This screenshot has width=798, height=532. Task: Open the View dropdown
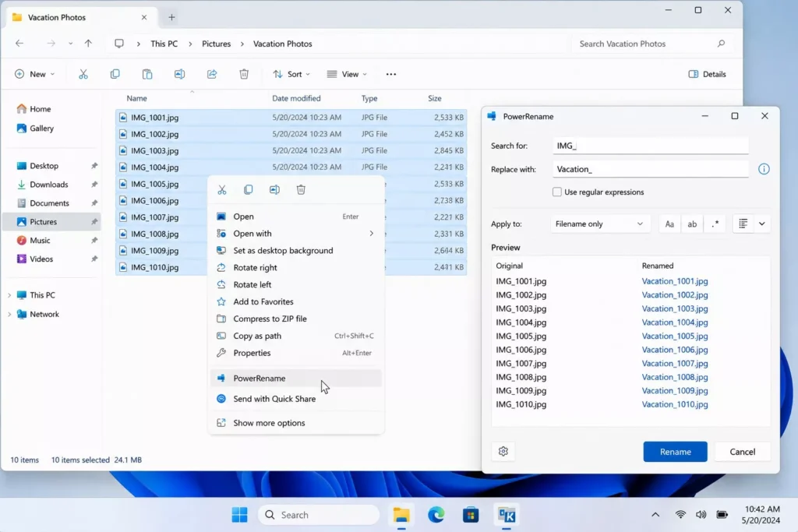[x=347, y=74]
